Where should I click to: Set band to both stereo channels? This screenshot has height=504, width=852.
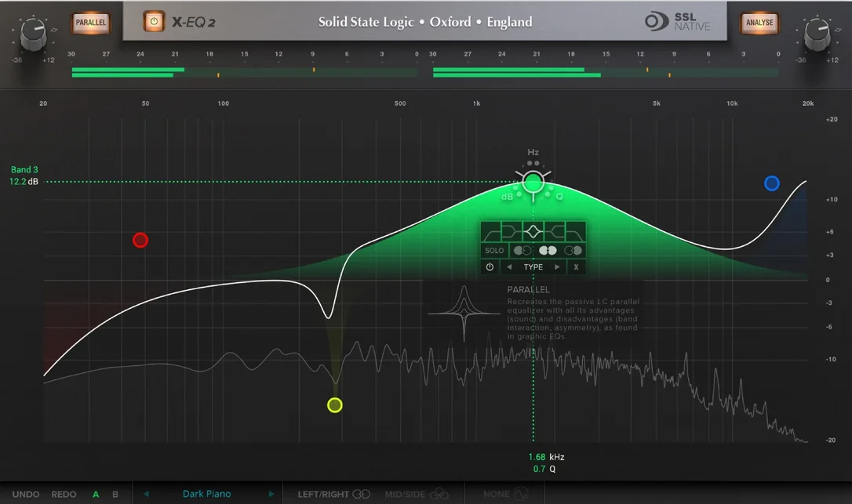click(x=548, y=250)
